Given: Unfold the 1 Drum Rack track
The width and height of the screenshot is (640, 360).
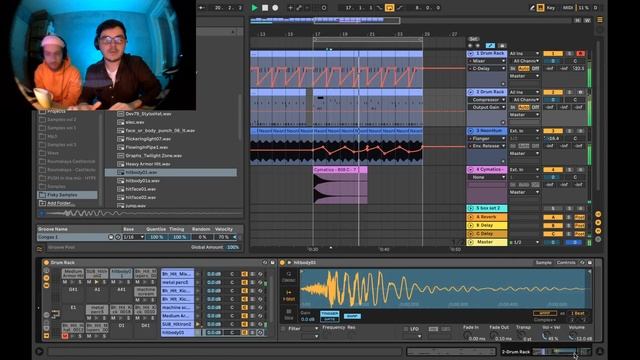Looking at the screenshot, I should [470, 53].
